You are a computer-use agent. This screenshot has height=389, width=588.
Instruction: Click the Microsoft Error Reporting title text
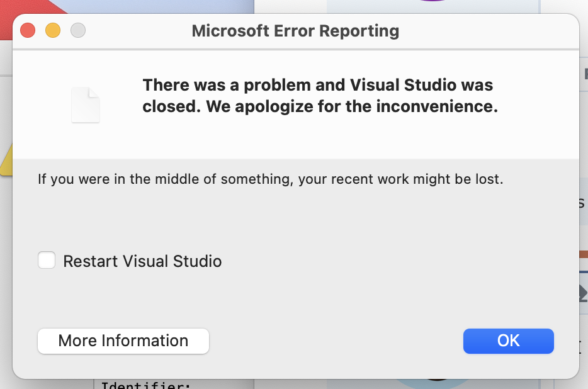click(295, 31)
